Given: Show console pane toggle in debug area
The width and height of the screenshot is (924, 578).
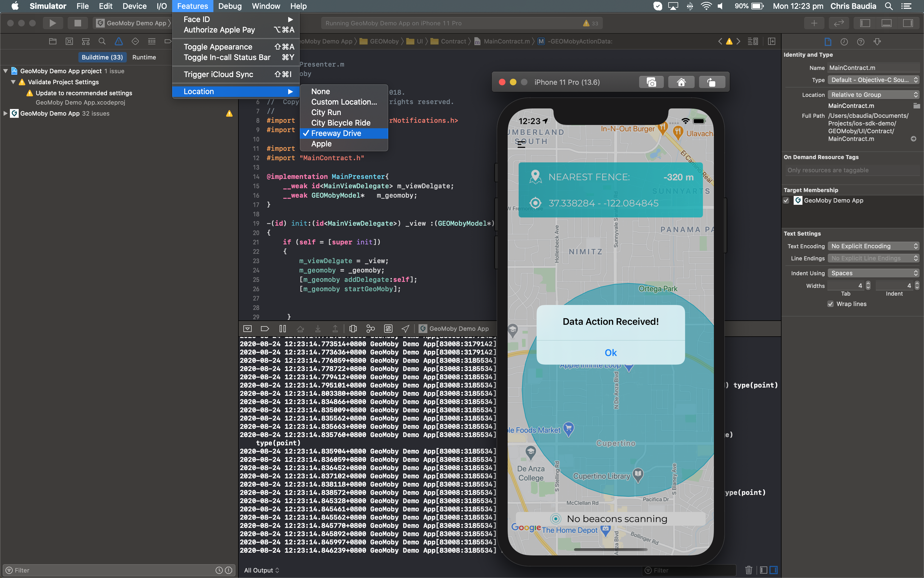Looking at the screenshot, I should (774, 570).
